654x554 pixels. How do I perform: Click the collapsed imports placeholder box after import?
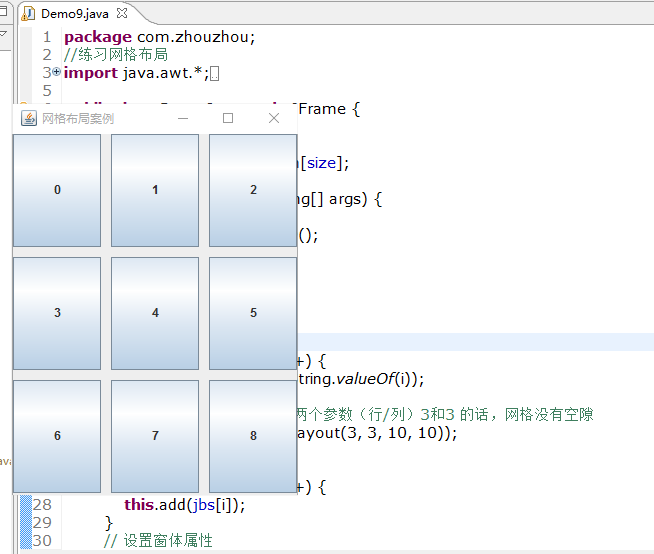[x=214, y=74]
